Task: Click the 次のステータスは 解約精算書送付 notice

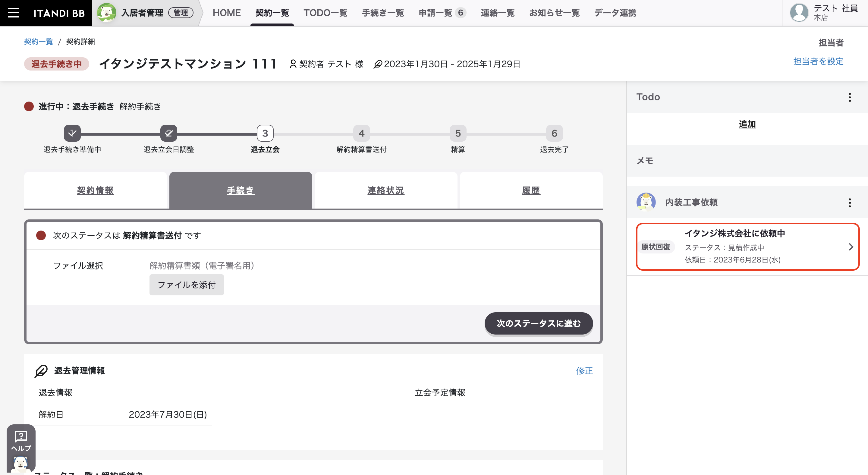Action: (x=127, y=235)
